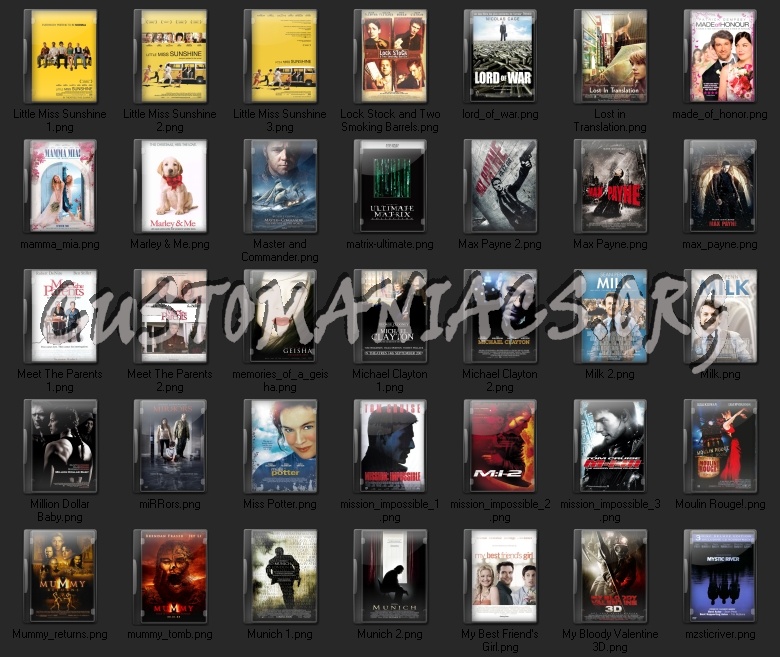Select the mummy_tomb.png icon

click(170, 576)
